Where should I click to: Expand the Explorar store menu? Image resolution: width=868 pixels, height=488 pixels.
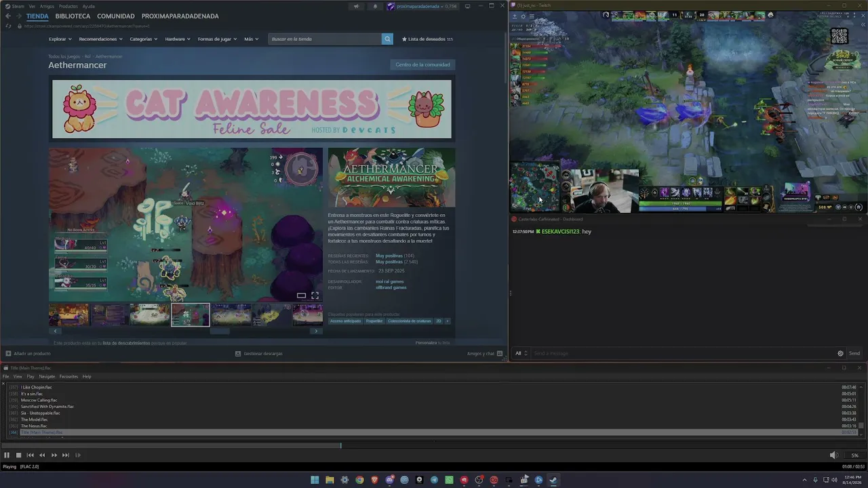(x=60, y=39)
